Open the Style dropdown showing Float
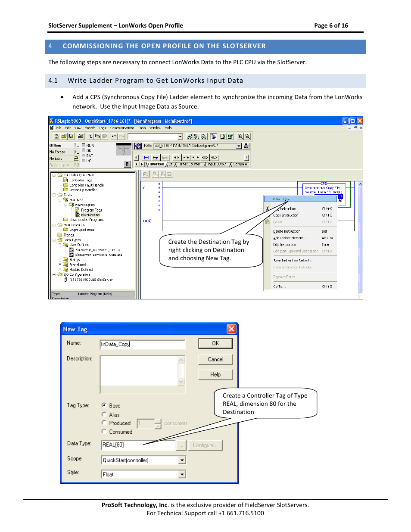This screenshot has height=532, width=411. tap(182, 474)
